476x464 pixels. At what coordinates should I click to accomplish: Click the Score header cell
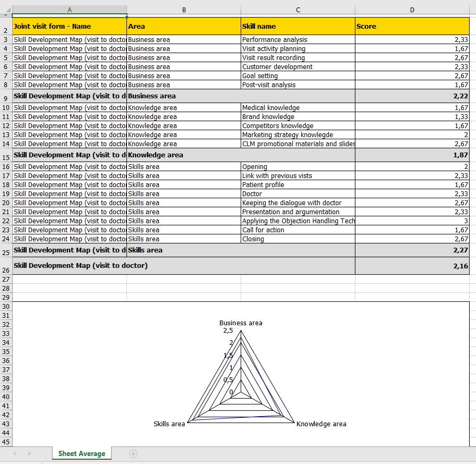[412, 26]
